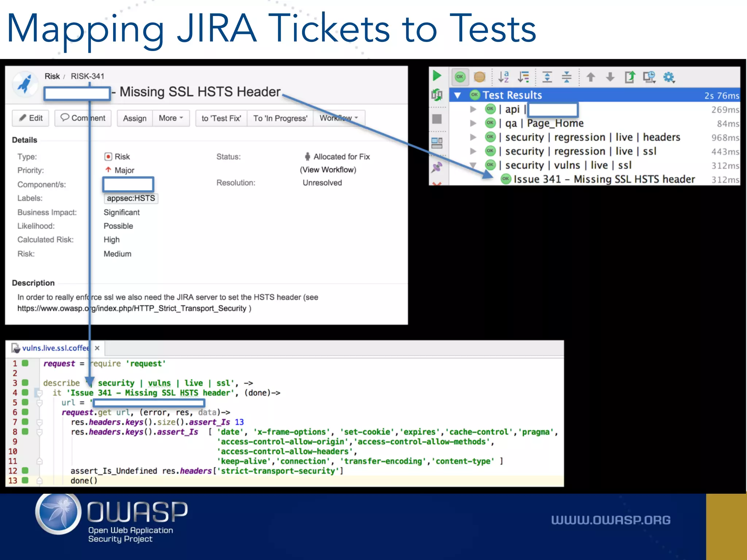This screenshot has height=560, width=747.
Task: Open the Workflow dropdown
Action: [x=339, y=118]
